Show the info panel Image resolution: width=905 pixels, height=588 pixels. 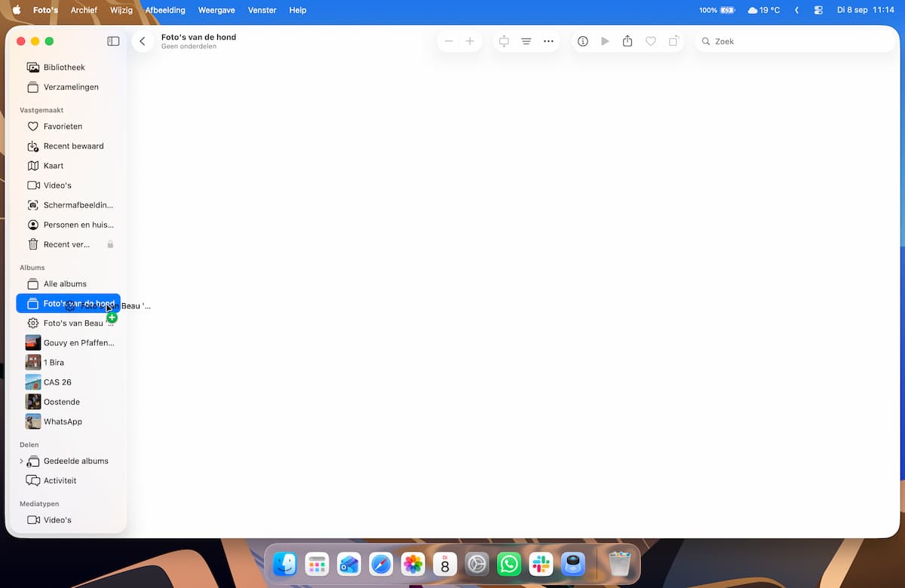coord(583,41)
